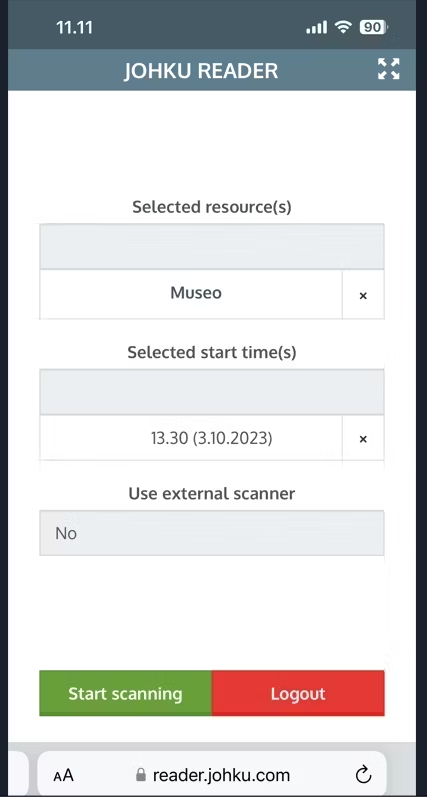Open the Use external scanner dropdown
The image size is (427, 797).
coord(211,533)
